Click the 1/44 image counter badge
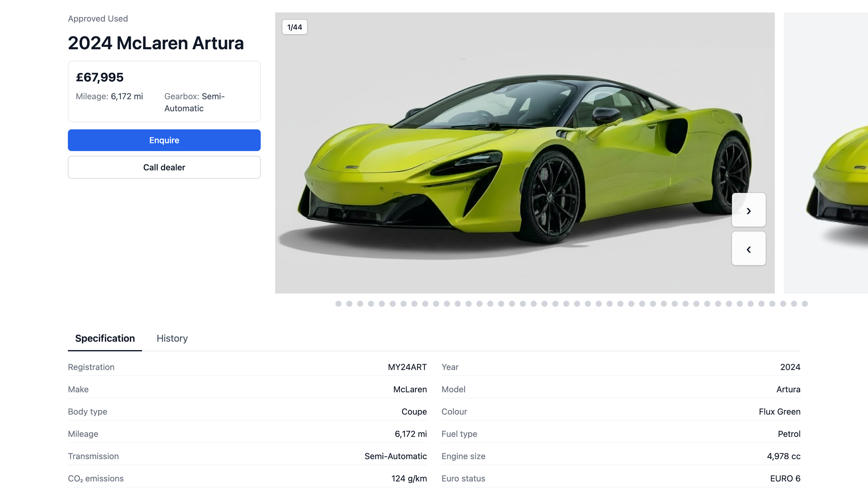The width and height of the screenshot is (868, 492). [295, 27]
